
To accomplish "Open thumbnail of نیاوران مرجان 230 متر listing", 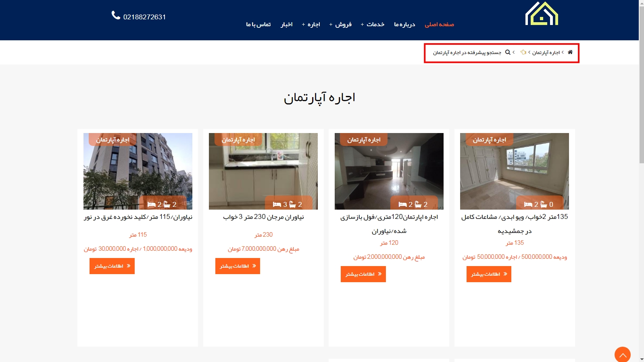I will pos(263,171).
